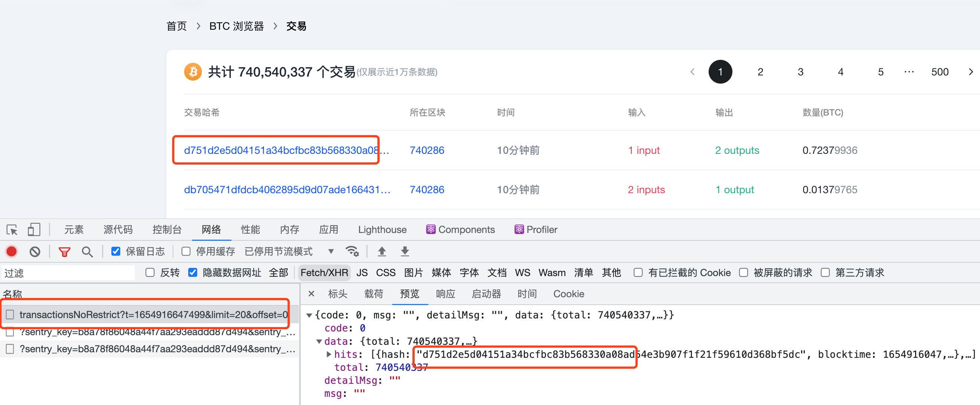Click the export HAR download arrow
Viewport: 980px width, 405px height.
click(x=405, y=251)
